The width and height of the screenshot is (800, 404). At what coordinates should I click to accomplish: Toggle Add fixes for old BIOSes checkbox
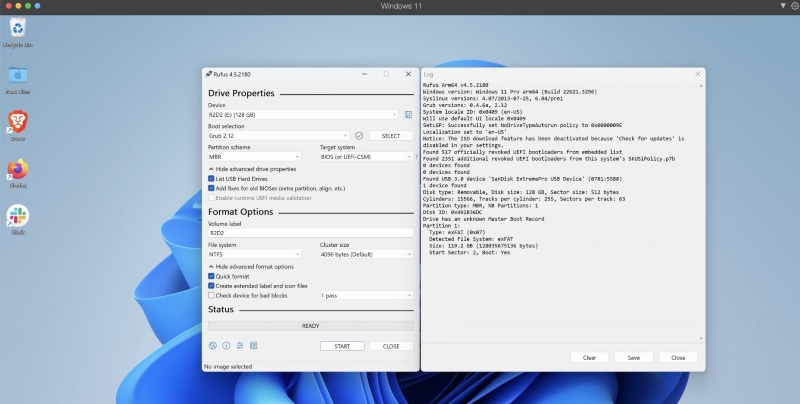[x=211, y=188]
